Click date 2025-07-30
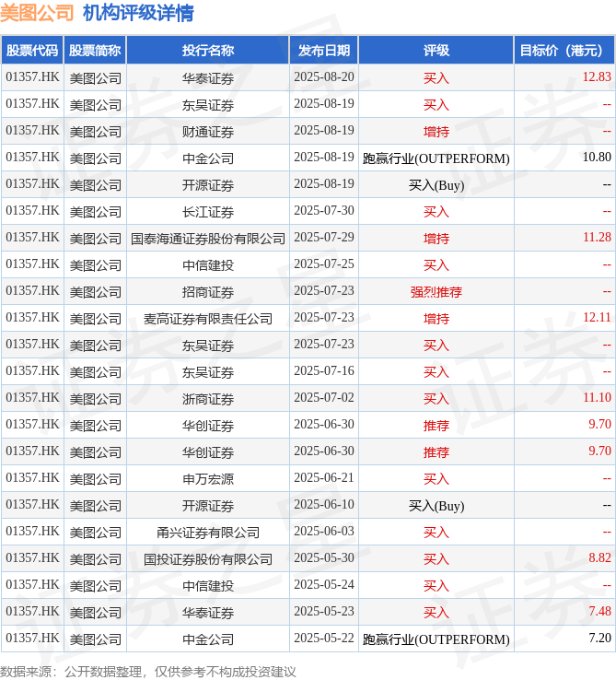Image resolution: width=616 pixels, height=680 pixels. [324, 210]
